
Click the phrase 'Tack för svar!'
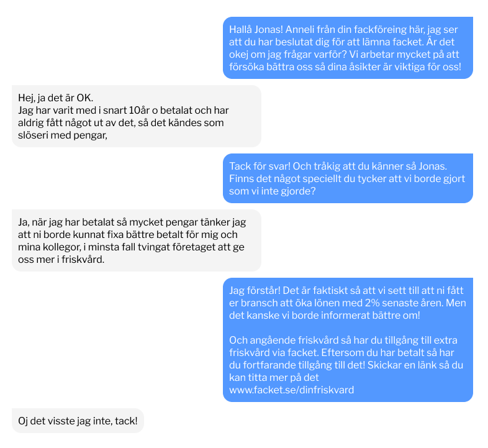pos(260,166)
